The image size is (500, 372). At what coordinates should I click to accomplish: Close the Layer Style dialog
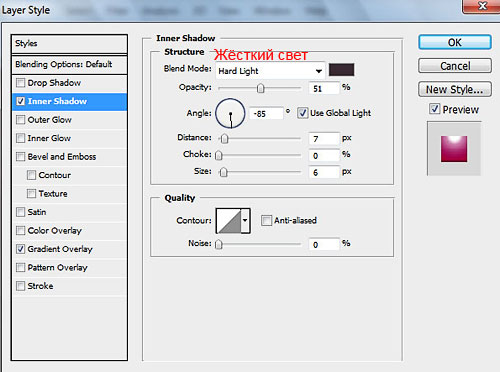pyautogui.click(x=482, y=6)
